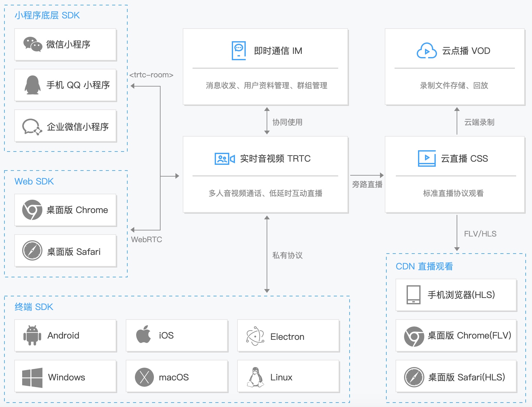Click the TRTC video call icon
532x407 pixels.
(x=225, y=158)
